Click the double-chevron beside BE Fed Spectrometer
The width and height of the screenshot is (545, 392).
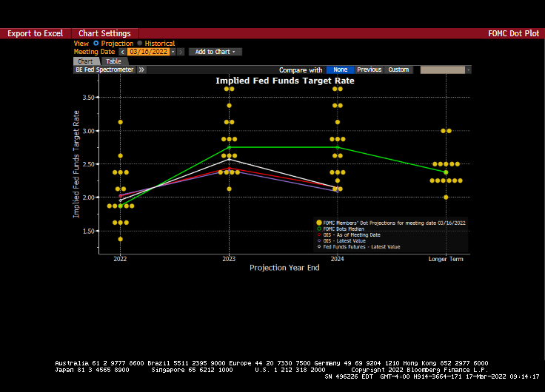pos(141,70)
